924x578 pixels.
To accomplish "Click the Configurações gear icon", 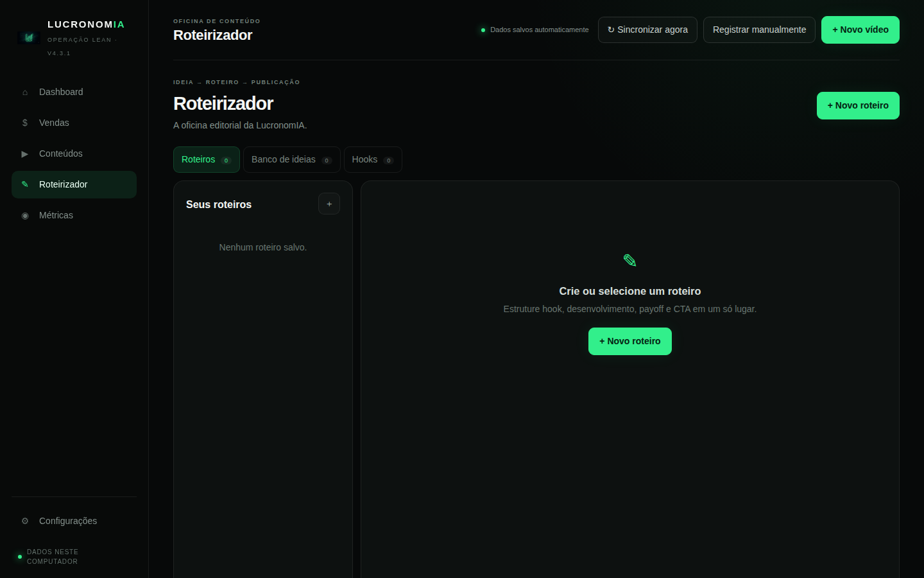I will coord(25,521).
